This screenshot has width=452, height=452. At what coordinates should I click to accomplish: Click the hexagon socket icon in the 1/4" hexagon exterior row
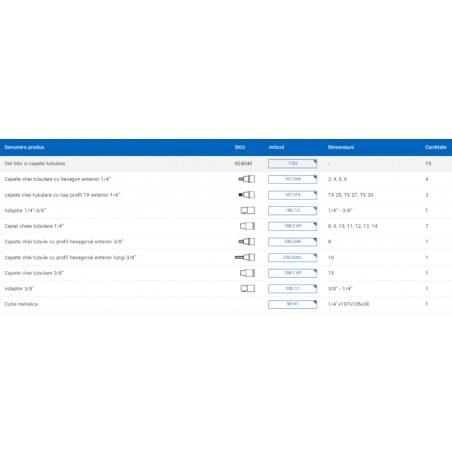click(x=247, y=179)
